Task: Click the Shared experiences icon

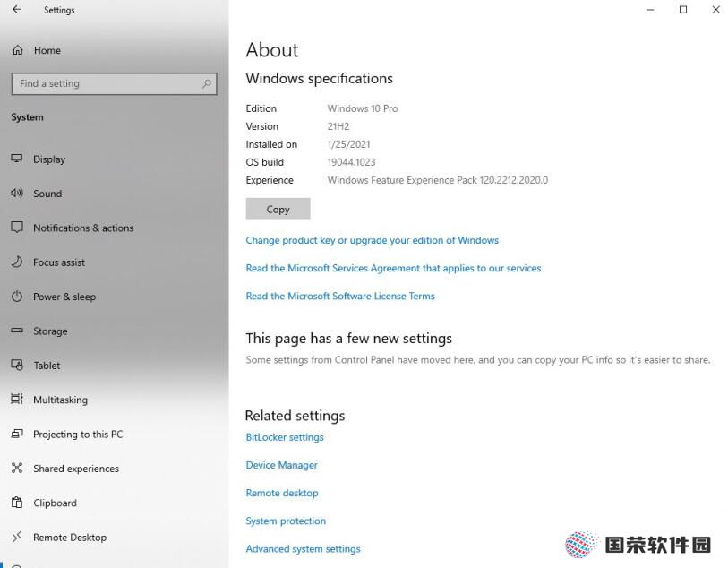Action: [x=17, y=469]
